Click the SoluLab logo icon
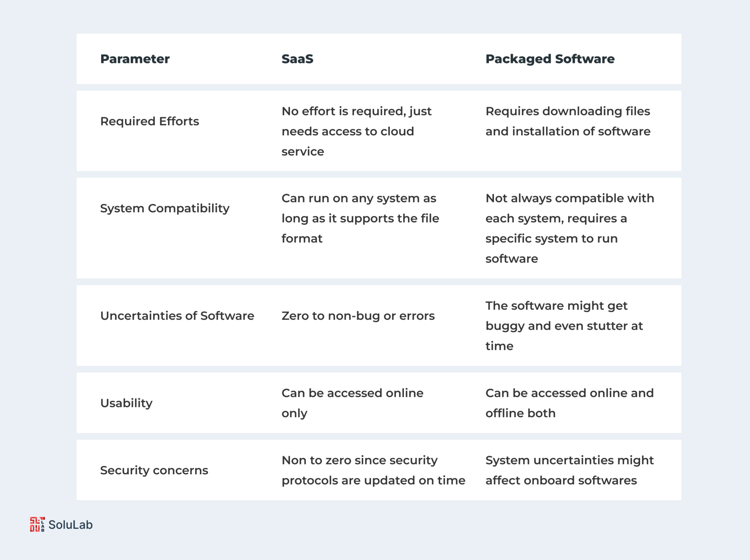The image size is (750, 560). click(37, 524)
